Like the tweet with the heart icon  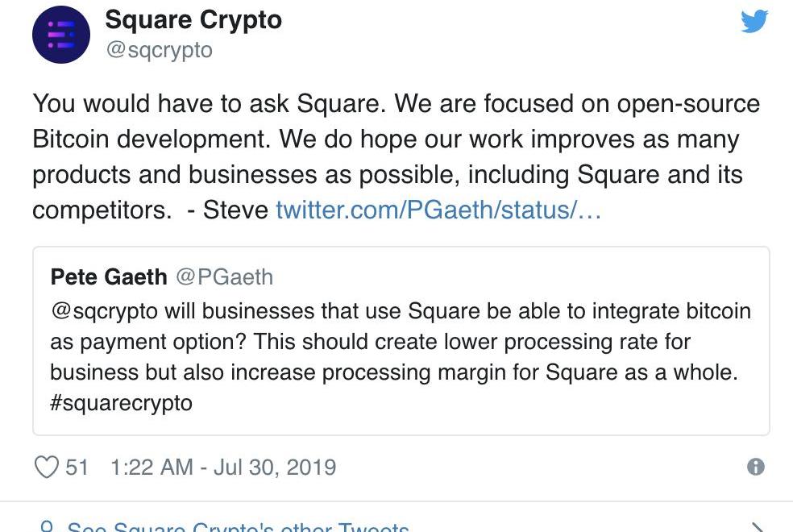(48, 467)
